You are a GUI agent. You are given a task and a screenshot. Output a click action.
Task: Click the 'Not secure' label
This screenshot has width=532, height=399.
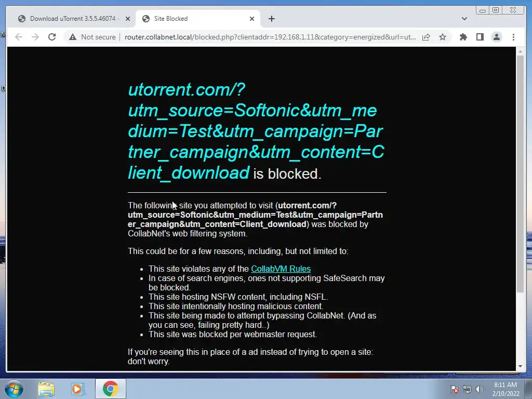[98, 37]
